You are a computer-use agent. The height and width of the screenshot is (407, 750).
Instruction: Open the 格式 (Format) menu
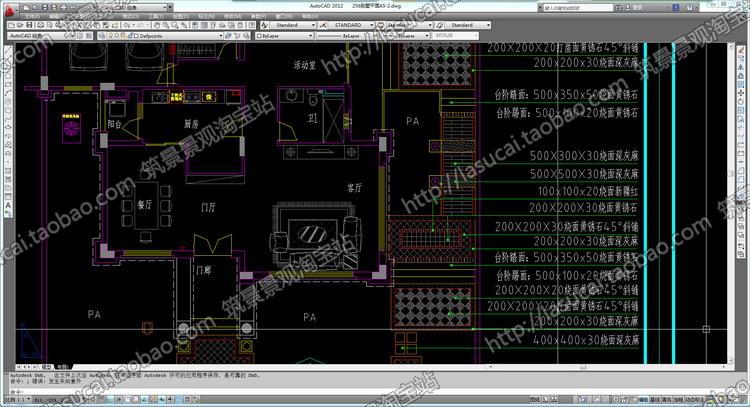click(130, 16)
